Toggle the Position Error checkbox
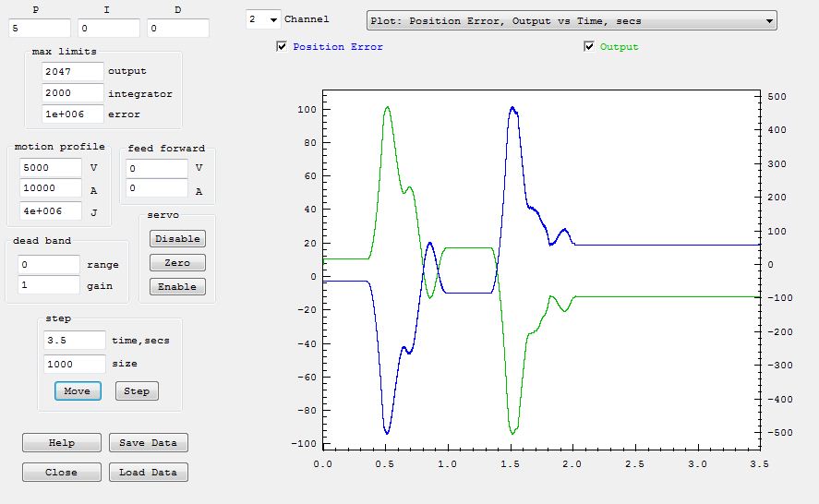Image resolution: width=819 pixels, height=504 pixels. click(282, 47)
